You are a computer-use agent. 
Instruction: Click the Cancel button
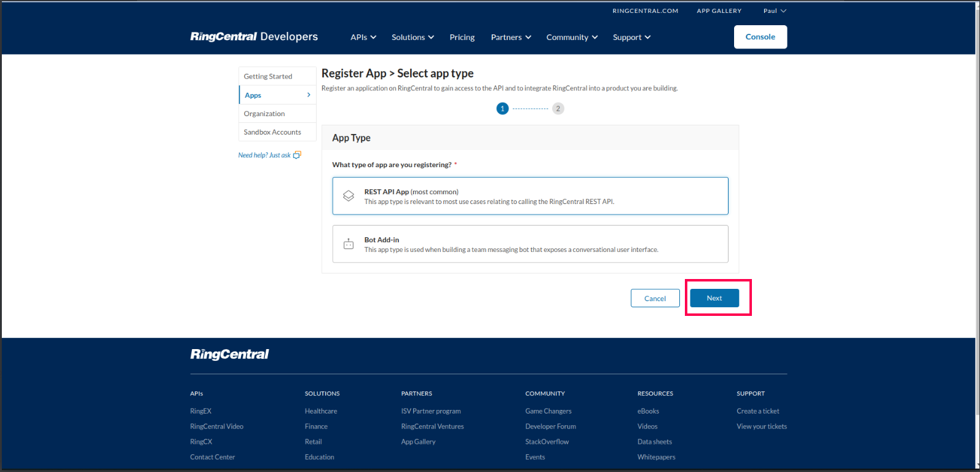(655, 298)
